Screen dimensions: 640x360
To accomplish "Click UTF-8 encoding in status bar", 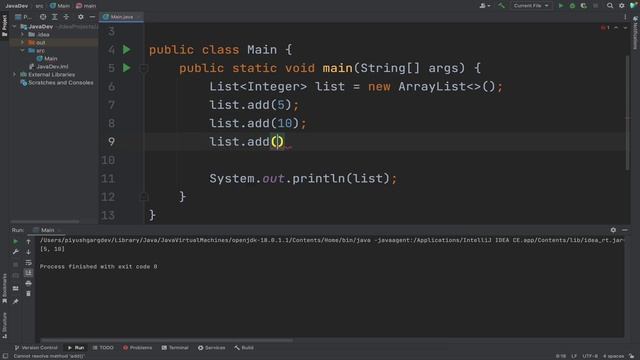I will pos(590,356).
